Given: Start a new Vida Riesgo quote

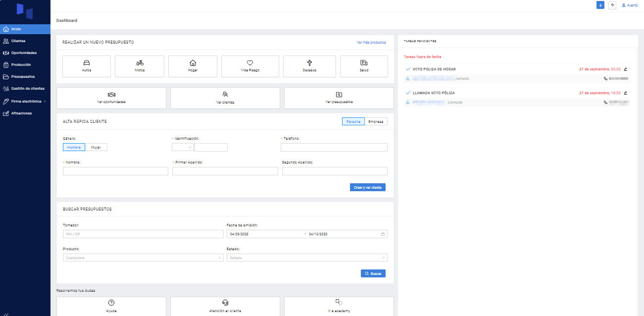Looking at the screenshot, I should click(x=250, y=66).
